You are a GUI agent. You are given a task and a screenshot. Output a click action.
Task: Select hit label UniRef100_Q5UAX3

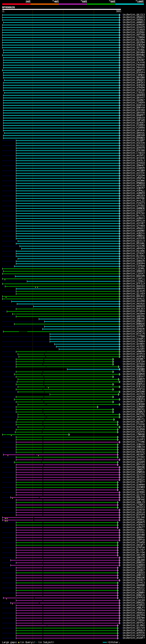pyautogui.click(x=134, y=17)
